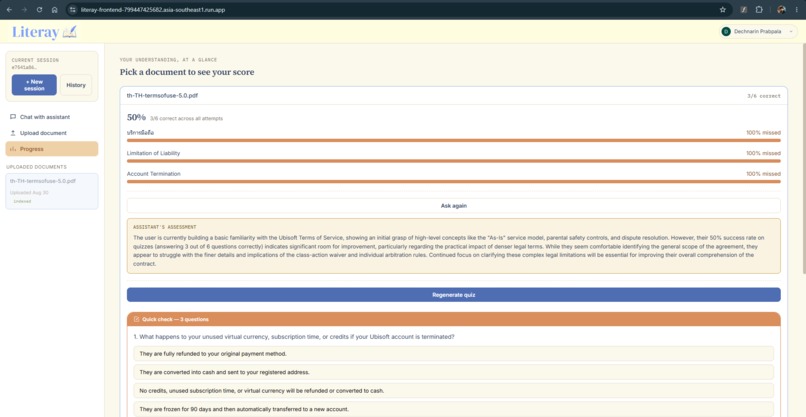Reload the page with the refresh icon
This screenshot has width=806, height=417.
click(x=39, y=10)
